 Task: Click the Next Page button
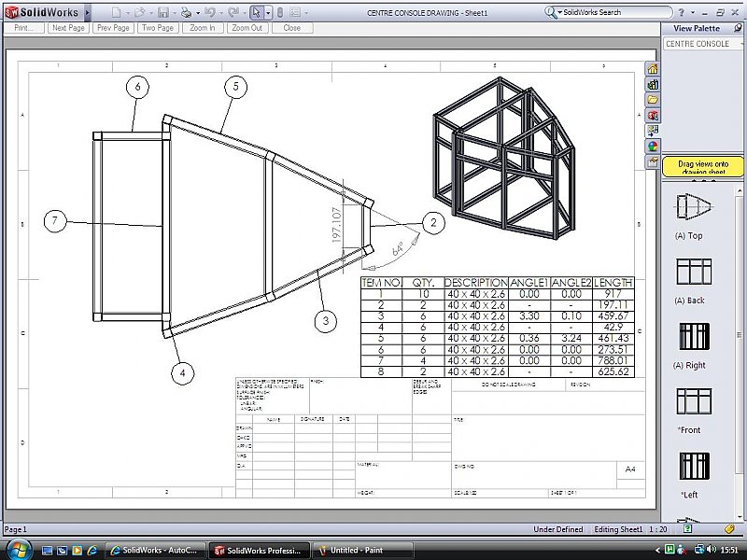click(68, 28)
